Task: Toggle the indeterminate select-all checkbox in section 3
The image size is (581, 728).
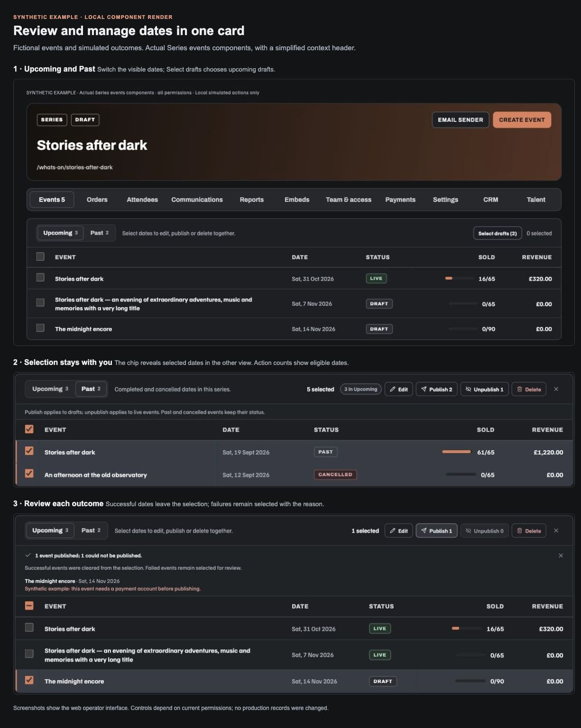Action: (x=29, y=605)
